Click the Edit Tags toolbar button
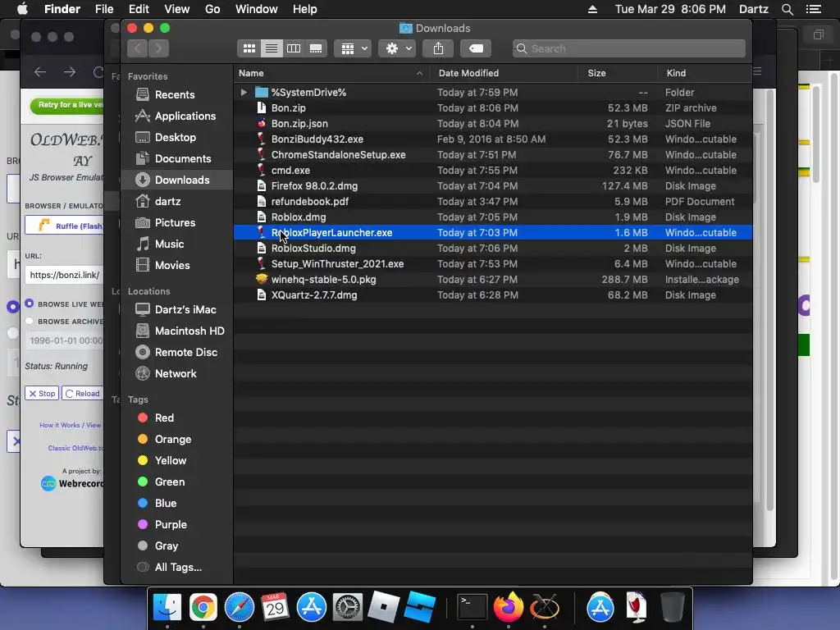The width and height of the screenshot is (840, 630). coord(476,48)
